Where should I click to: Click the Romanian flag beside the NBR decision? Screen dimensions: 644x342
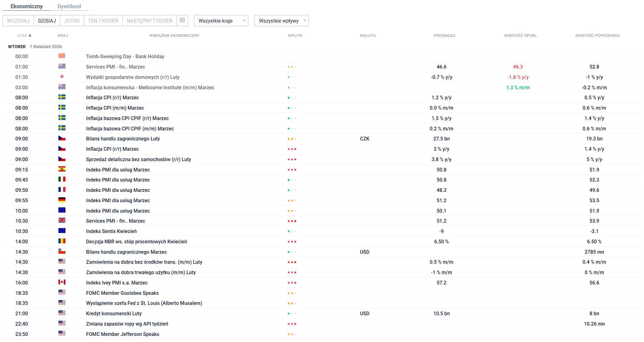(x=62, y=241)
